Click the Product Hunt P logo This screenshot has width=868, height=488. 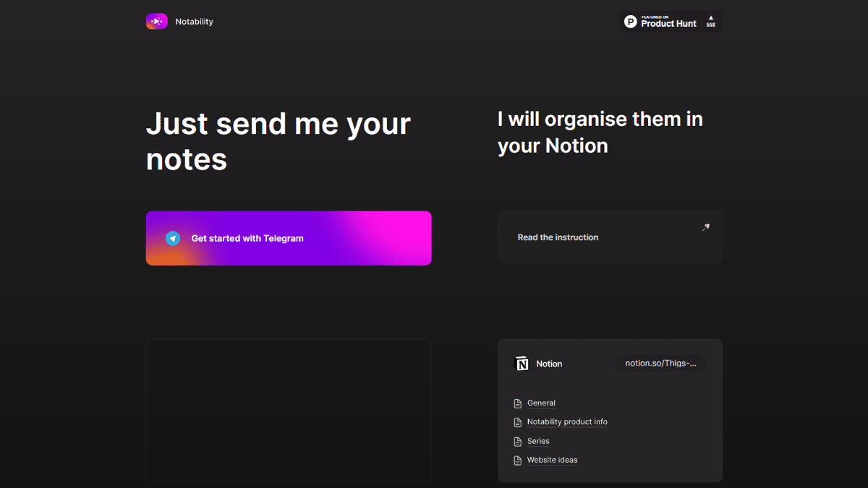(x=631, y=22)
